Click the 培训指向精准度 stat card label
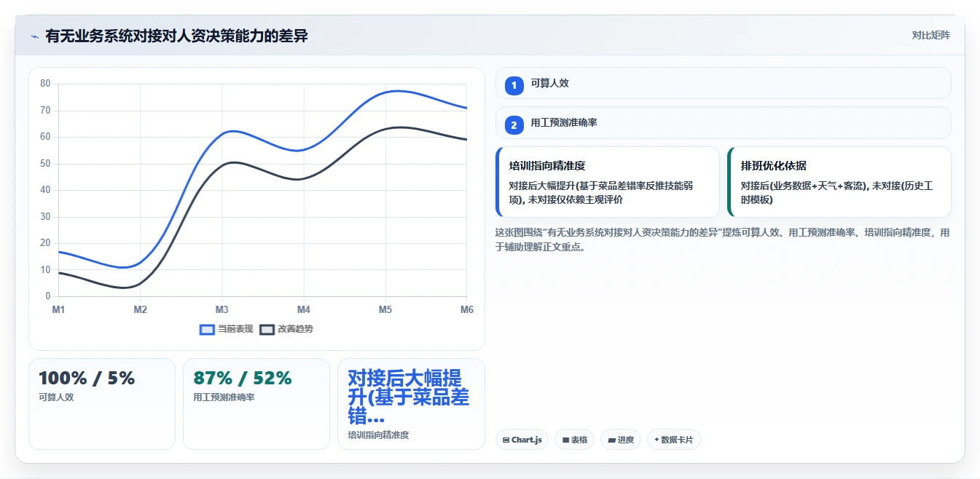 [x=378, y=435]
